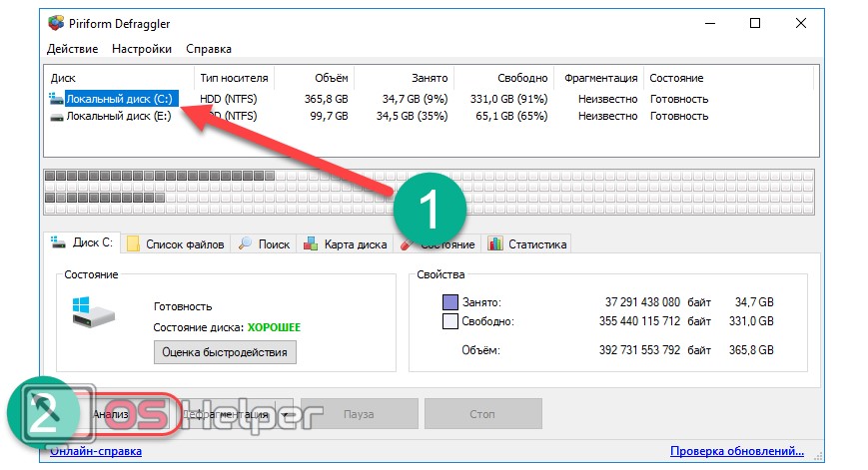Click Оценка быстродействия button
Image resolution: width=868 pixels, height=470 pixels.
pyautogui.click(x=225, y=352)
